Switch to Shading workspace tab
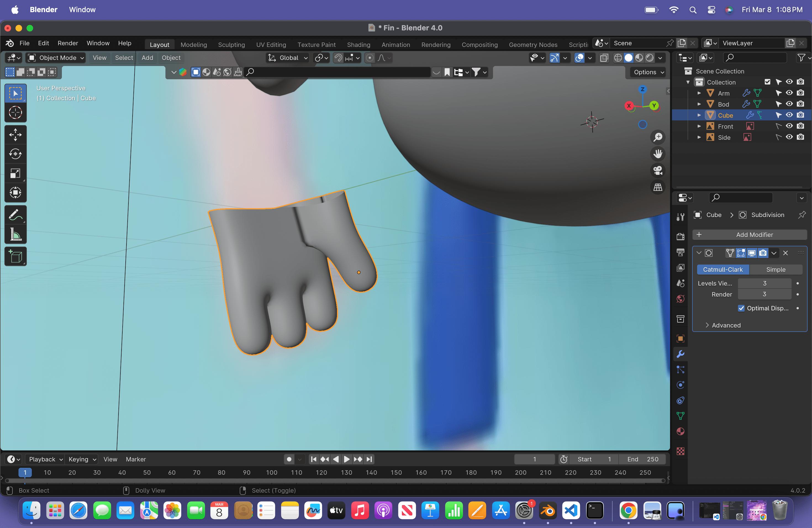812x528 pixels. click(358, 45)
